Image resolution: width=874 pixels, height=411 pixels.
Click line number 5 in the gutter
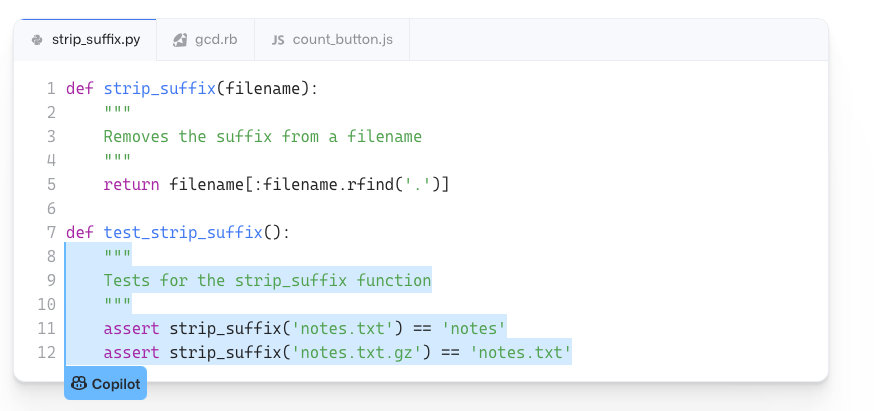tap(51, 185)
